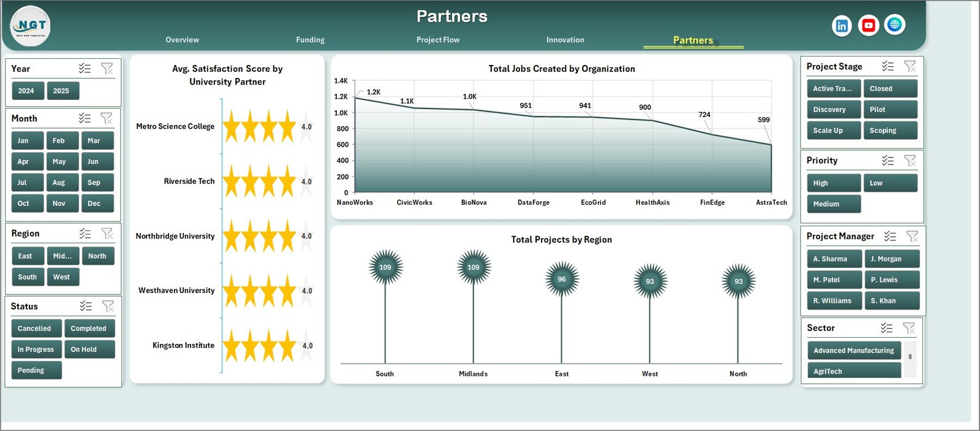Toggle multi-select in Sector slicer
980x431 pixels.
[887, 328]
